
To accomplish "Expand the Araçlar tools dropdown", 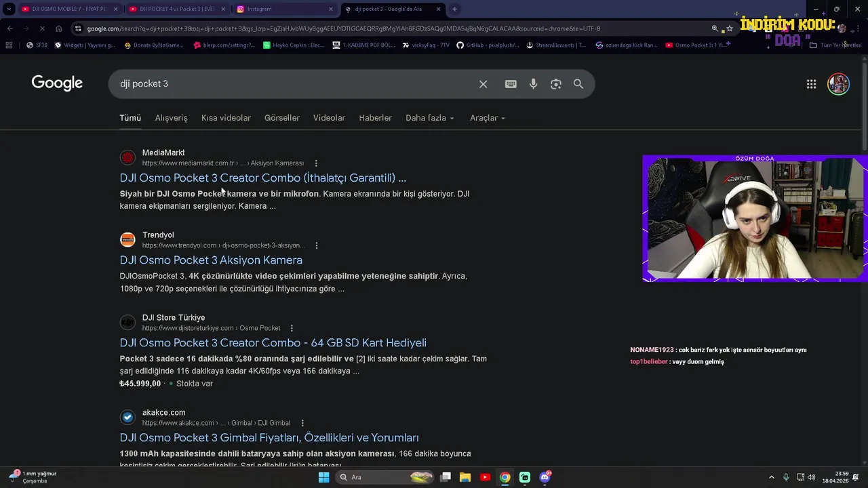I will coord(488,118).
